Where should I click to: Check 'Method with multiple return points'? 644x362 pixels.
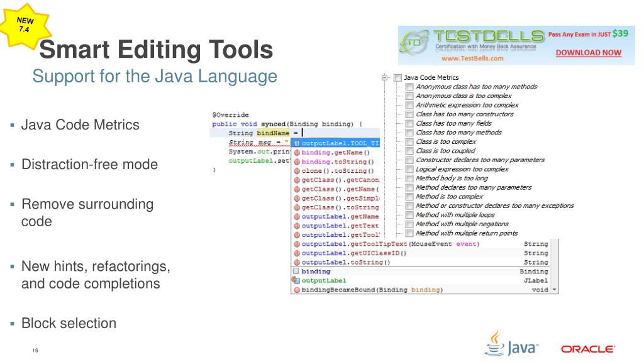[409, 233]
